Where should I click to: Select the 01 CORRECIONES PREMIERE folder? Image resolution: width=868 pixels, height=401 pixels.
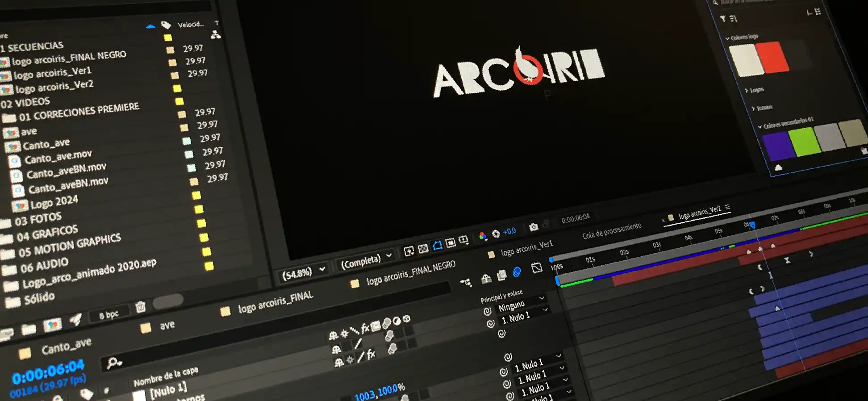click(79, 112)
